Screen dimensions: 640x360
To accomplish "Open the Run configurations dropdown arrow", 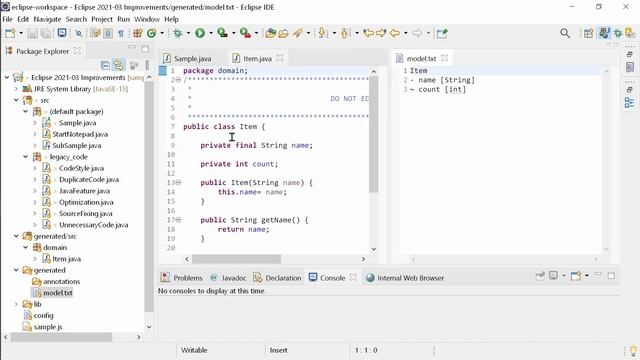I will point(211,33).
